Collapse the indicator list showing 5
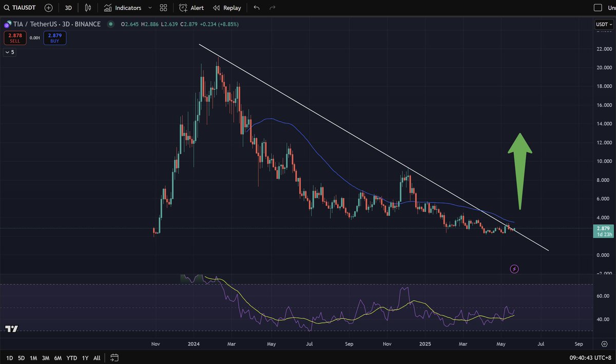 coord(9,52)
